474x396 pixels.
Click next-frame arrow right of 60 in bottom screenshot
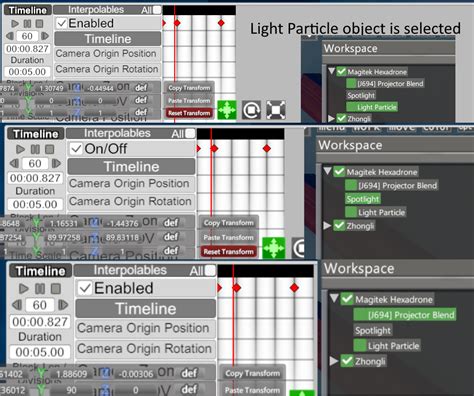63,305
